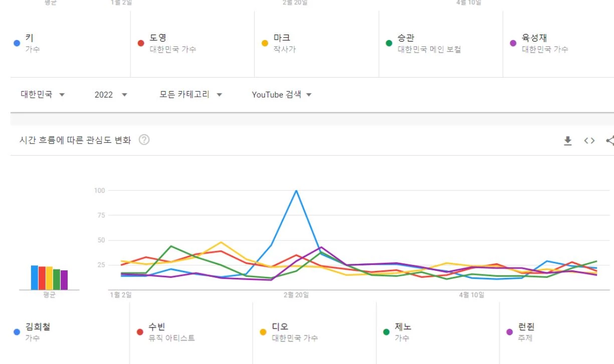Screen dimensions: 614x364
Task: Select the 런쥔 search term
Action: 527,327
